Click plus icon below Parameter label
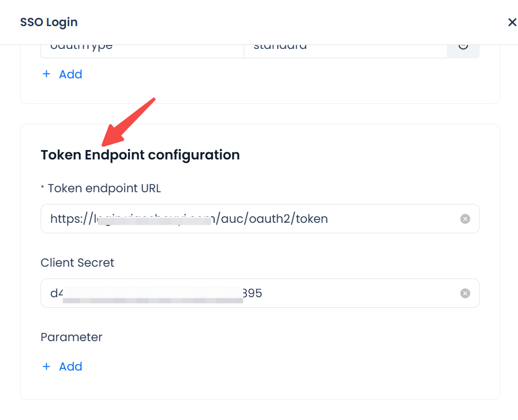This screenshot has height=420, width=518. click(x=47, y=367)
